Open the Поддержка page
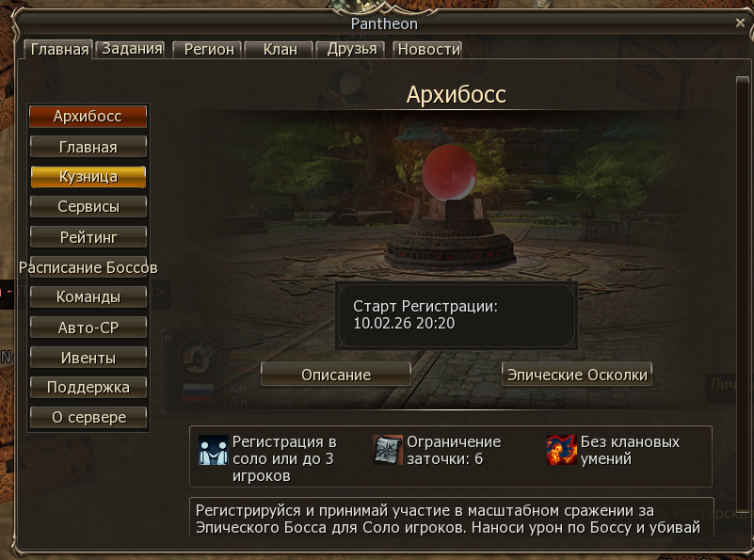Screen dimensions: 754x560 click(x=88, y=388)
